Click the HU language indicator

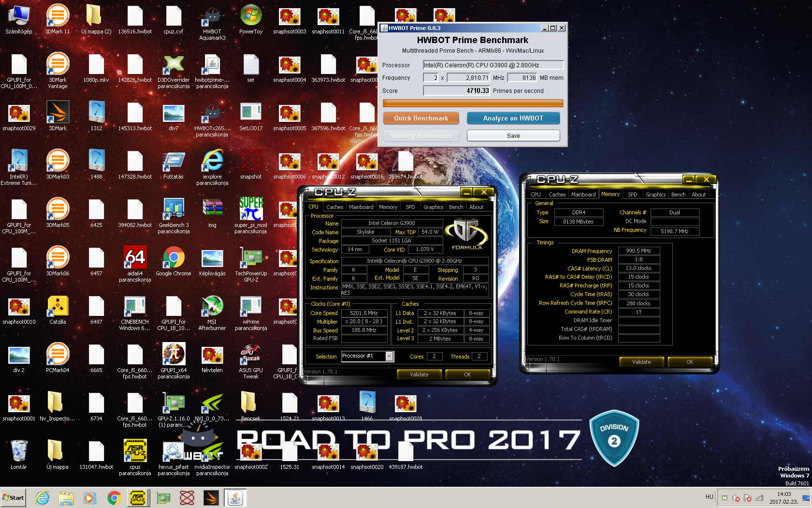coord(709,497)
